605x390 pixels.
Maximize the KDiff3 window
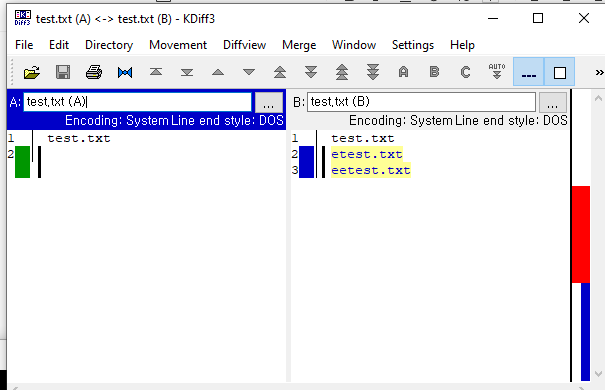(x=538, y=18)
